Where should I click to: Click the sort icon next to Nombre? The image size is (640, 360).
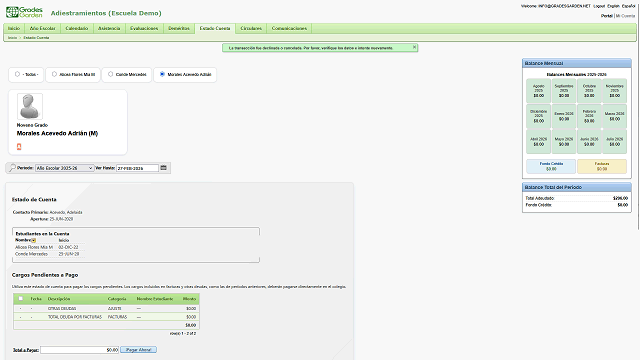33,240
